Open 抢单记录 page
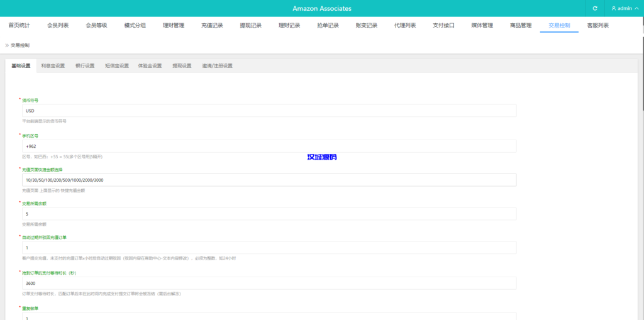This screenshot has width=644, height=320. 328,26
